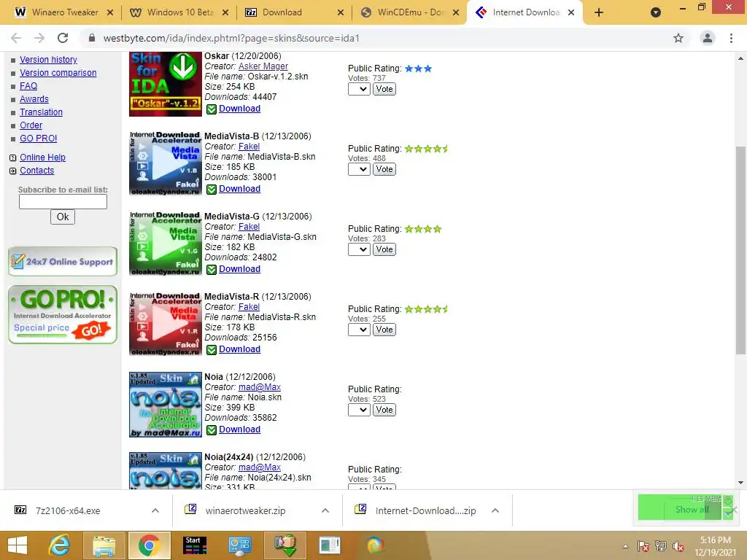747x560 pixels.
Task: Open File Explorer from the taskbar
Action: [104, 545]
